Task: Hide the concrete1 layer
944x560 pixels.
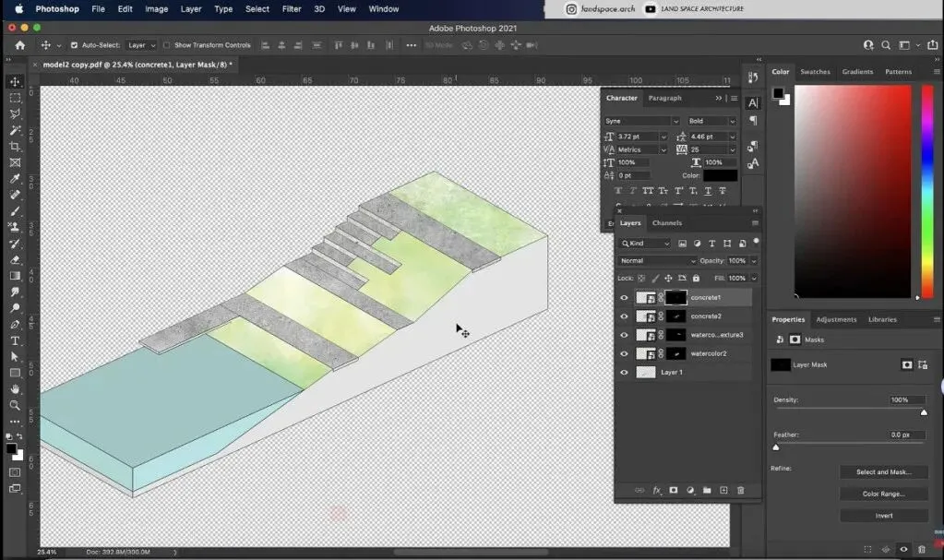Action: [624, 297]
